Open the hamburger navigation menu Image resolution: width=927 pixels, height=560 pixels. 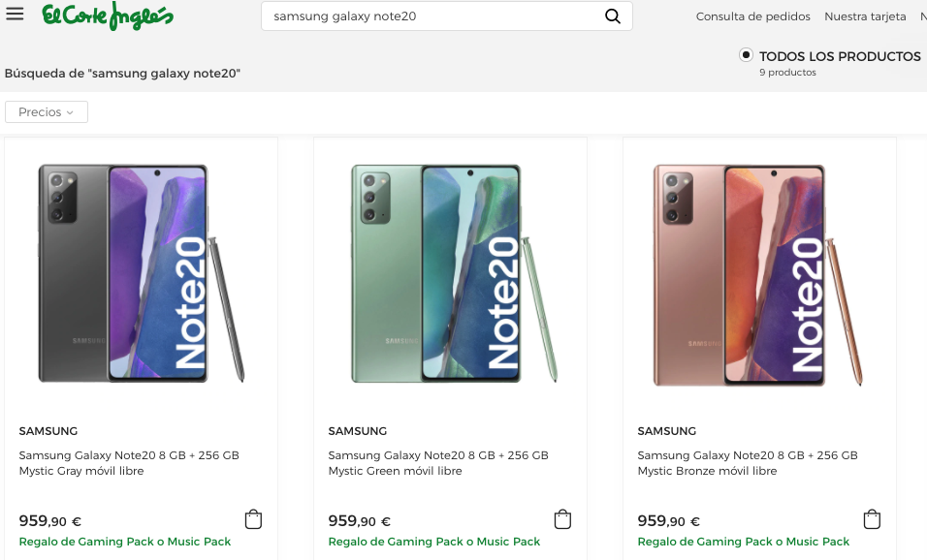point(14,15)
